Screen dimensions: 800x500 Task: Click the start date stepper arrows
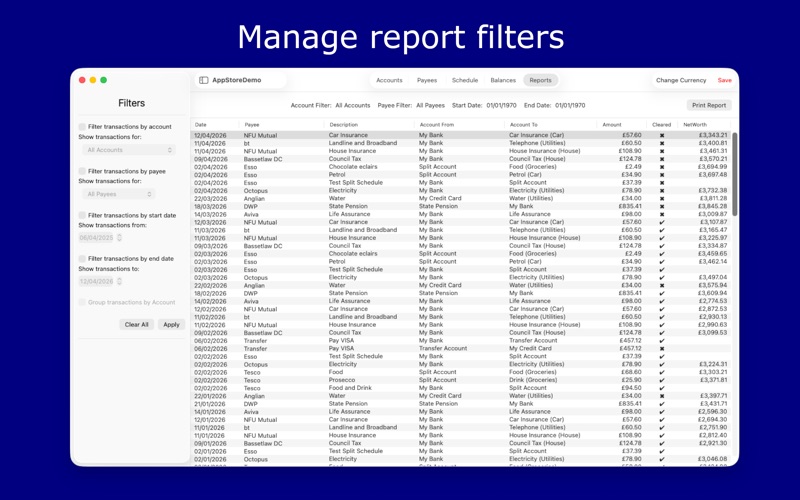point(119,238)
